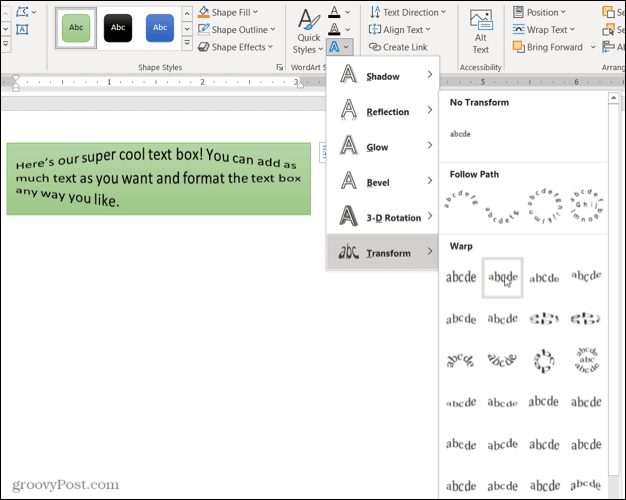This screenshot has width=626, height=500.
Task: Select the black Abc shape style
Action: (x=118, y=28)
